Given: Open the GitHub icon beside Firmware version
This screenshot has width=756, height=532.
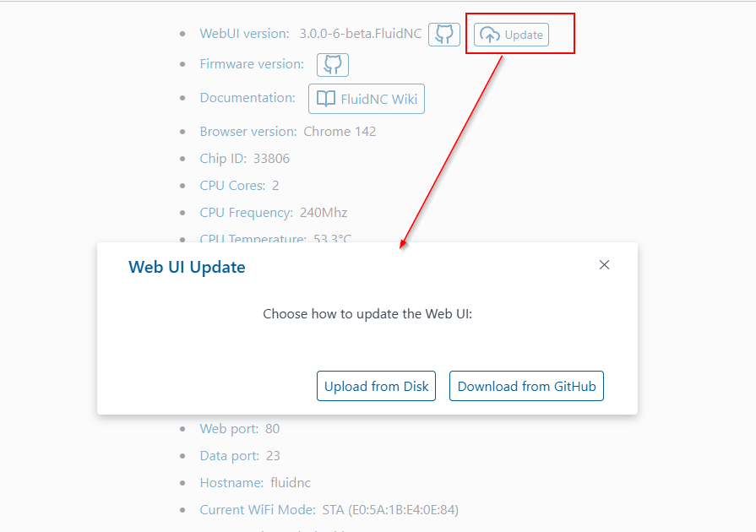Looking at the screenshot, I should [333, 64].
